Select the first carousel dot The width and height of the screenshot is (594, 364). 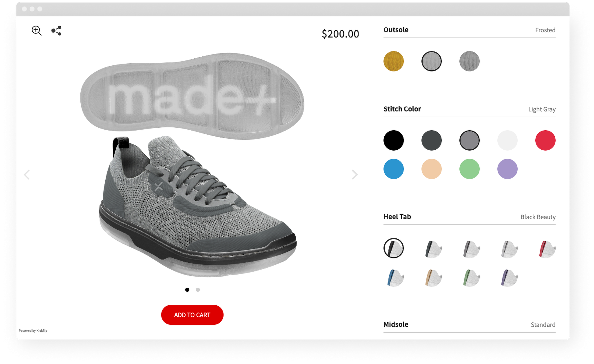click(187, 290)
